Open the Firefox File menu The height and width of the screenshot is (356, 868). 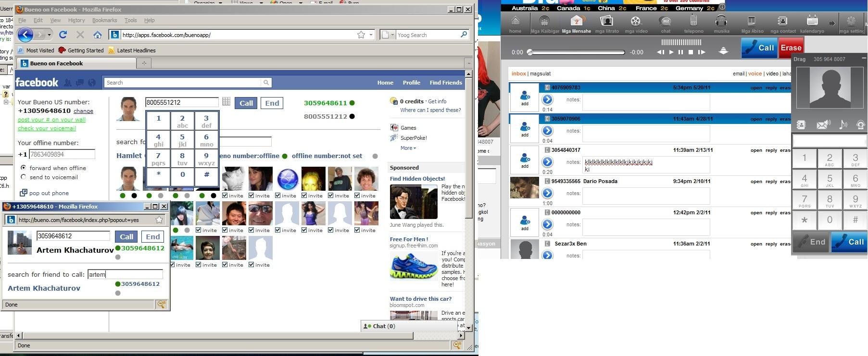[22, 20]
